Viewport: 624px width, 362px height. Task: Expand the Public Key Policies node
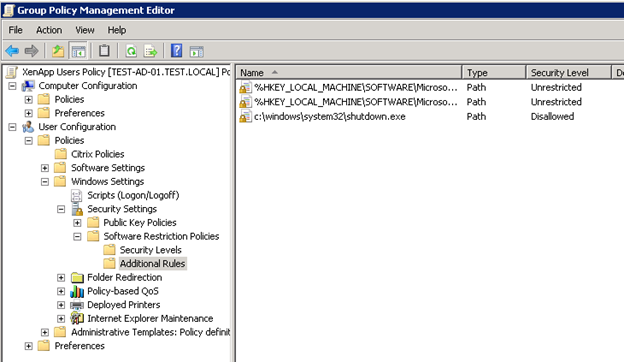click(x=77, y=223)
